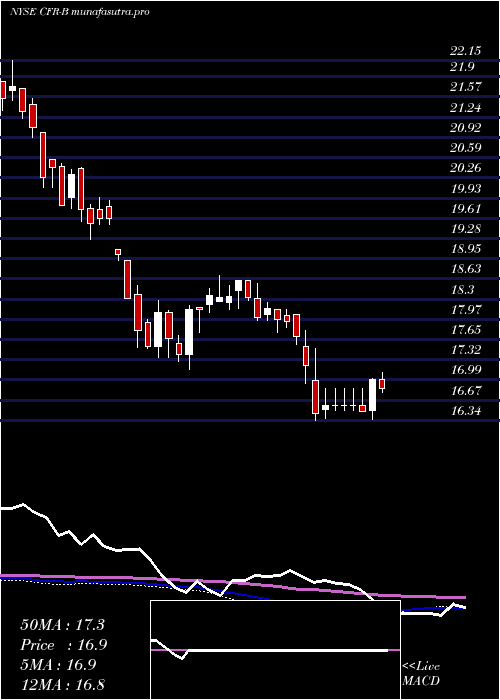Click the 21.9 price level label

[x=462, y=67]
